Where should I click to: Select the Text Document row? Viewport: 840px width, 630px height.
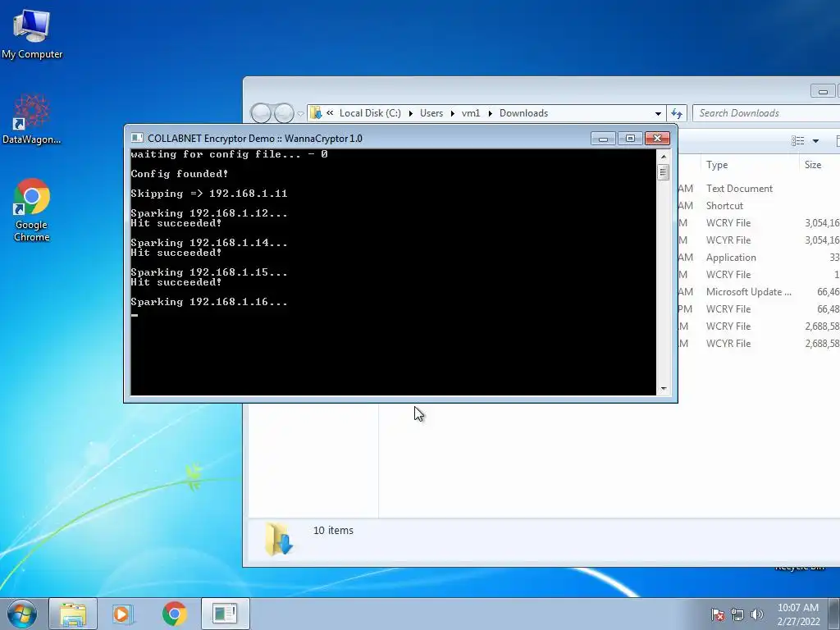point(759,189)
